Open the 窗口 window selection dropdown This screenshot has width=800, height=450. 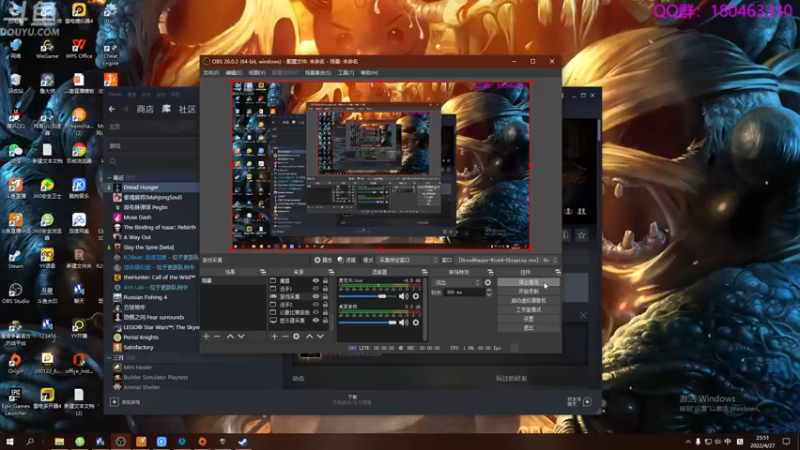(x=507, y=260)
